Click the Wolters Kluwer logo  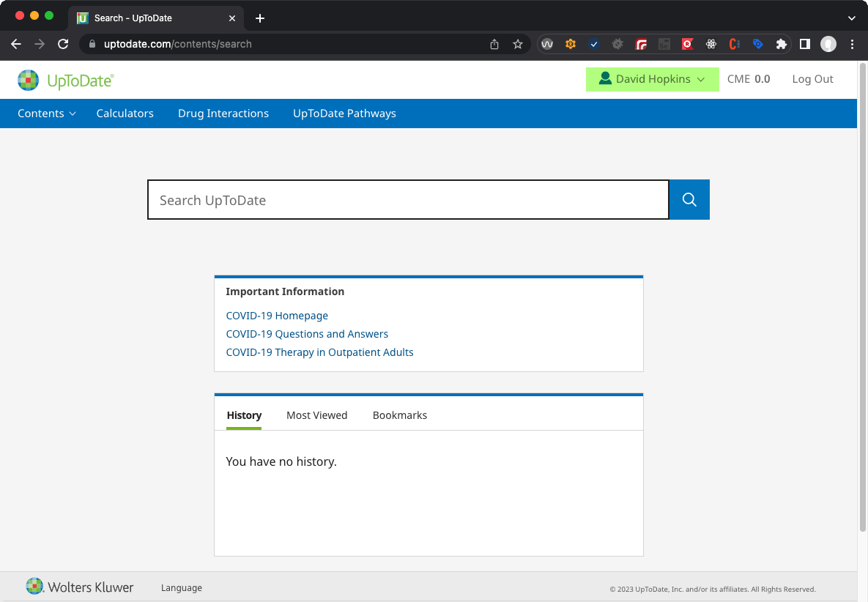click(79, 587)
